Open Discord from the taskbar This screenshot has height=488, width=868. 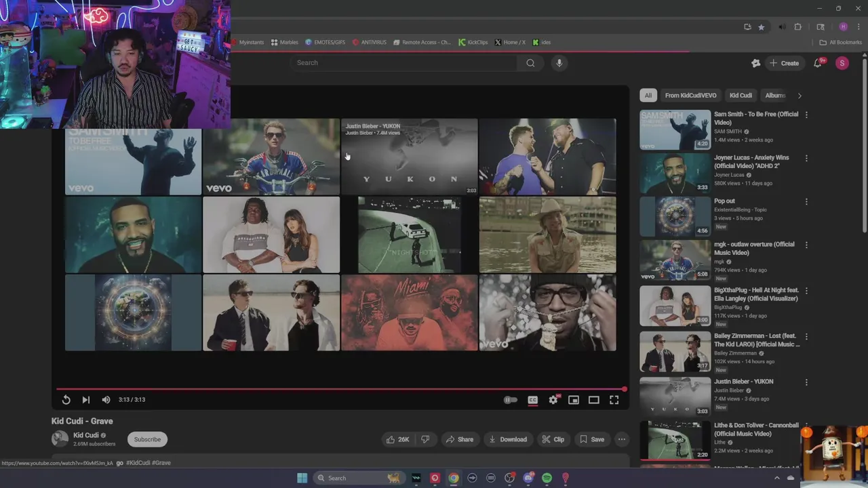528,478
